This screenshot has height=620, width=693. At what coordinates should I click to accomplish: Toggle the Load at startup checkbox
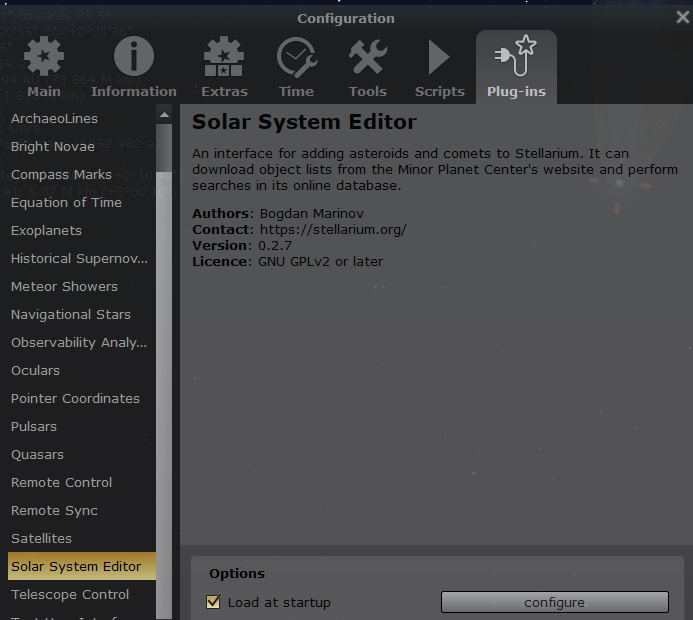coord(213,602)
